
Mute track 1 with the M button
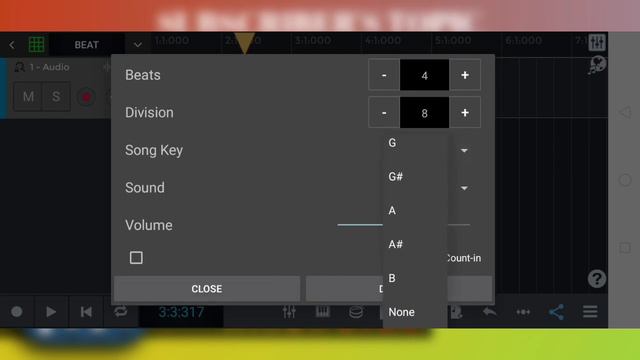tap(28, 97)
